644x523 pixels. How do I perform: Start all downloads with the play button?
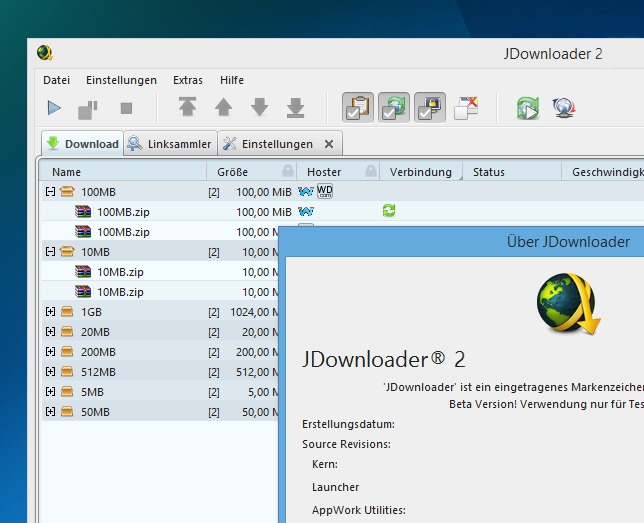[x=54, y=108]
